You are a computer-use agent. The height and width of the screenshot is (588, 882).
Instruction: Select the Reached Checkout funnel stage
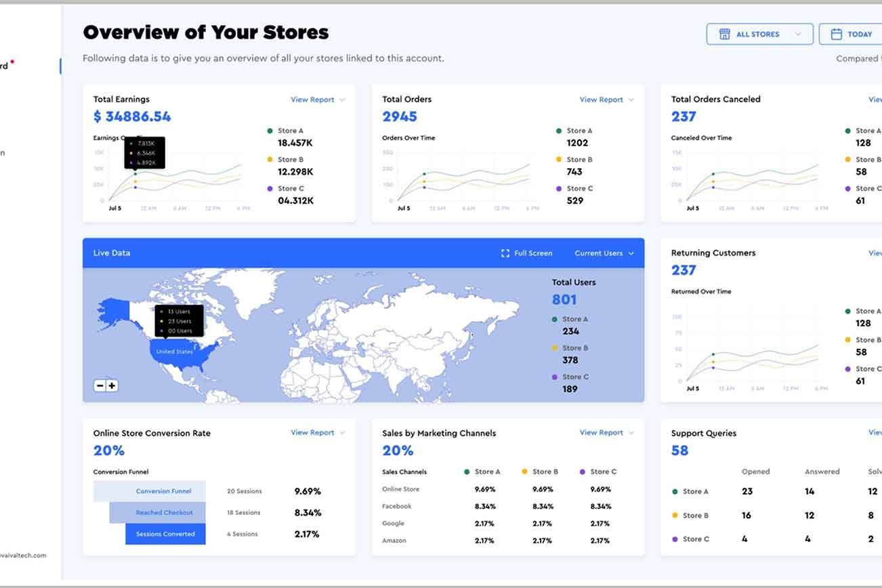[164, 513]
